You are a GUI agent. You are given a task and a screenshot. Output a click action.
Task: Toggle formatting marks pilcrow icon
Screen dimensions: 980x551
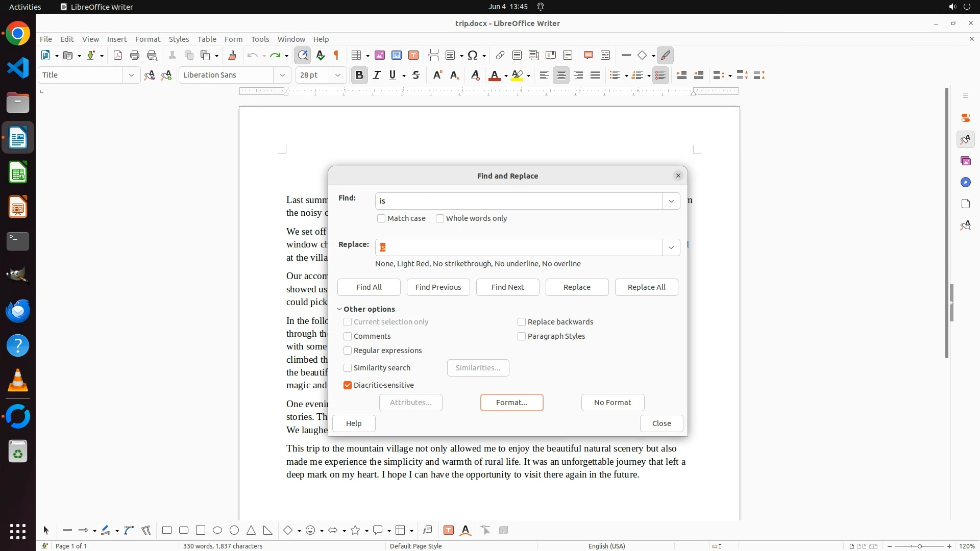tap(336, 55)
